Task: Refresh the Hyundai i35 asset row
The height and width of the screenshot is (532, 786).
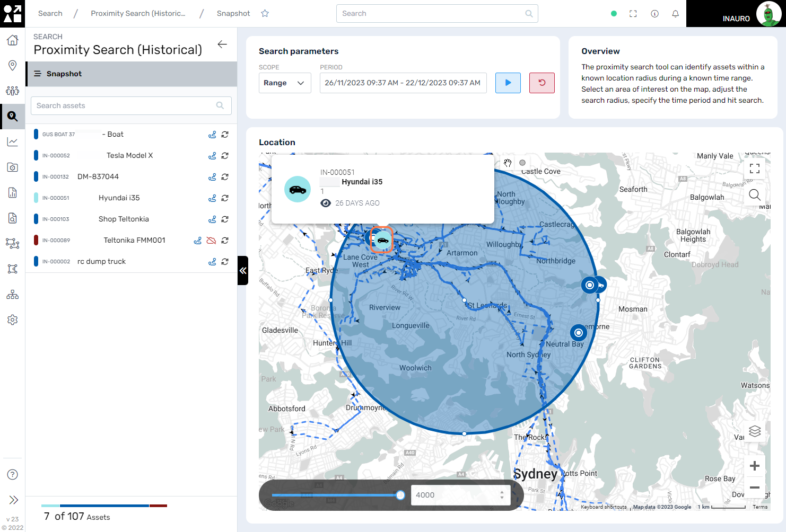Action: (x=225, y=198)
